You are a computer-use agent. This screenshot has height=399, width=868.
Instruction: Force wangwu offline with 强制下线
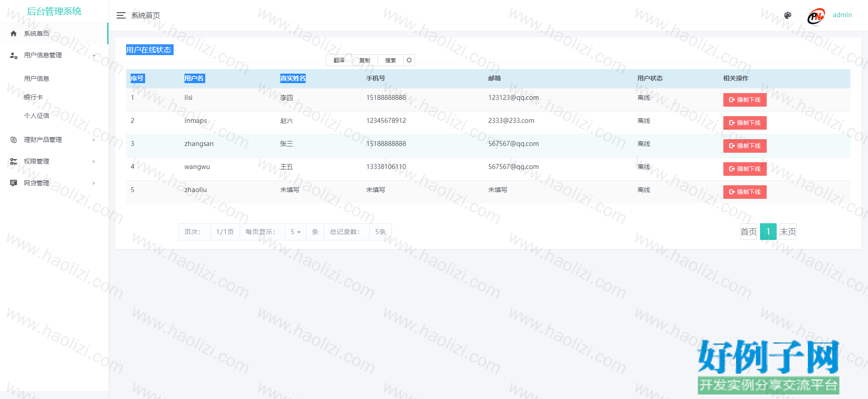point(745,169)
